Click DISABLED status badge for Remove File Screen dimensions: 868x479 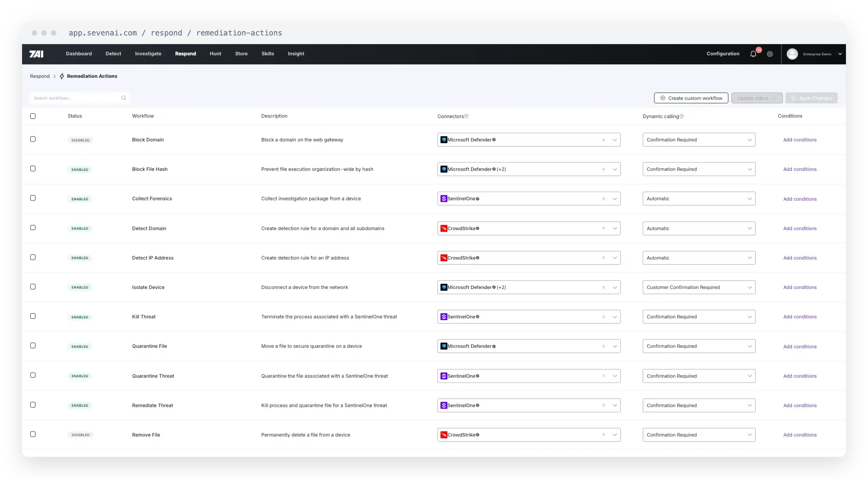80,435
